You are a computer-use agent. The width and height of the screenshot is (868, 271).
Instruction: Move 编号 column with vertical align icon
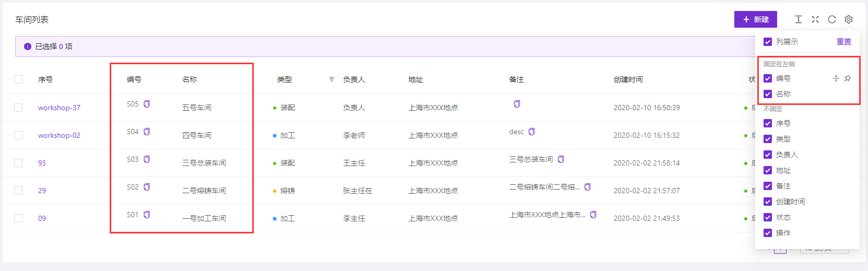click(x=836, y=78)
